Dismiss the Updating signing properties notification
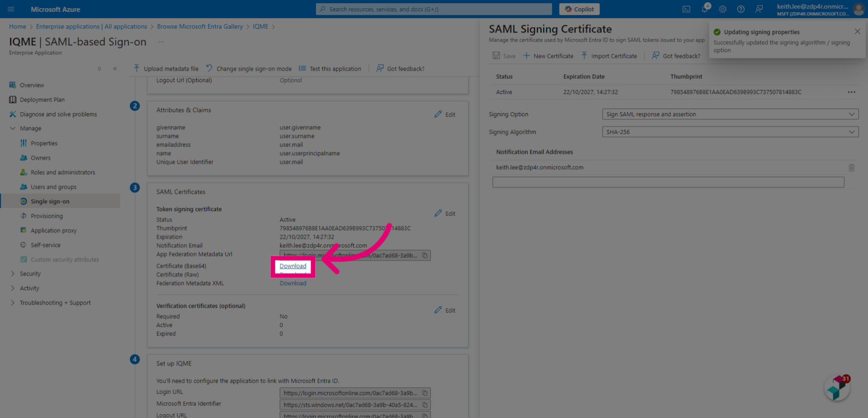The height and width of the screenshot is (418, 868). point(857,31)
